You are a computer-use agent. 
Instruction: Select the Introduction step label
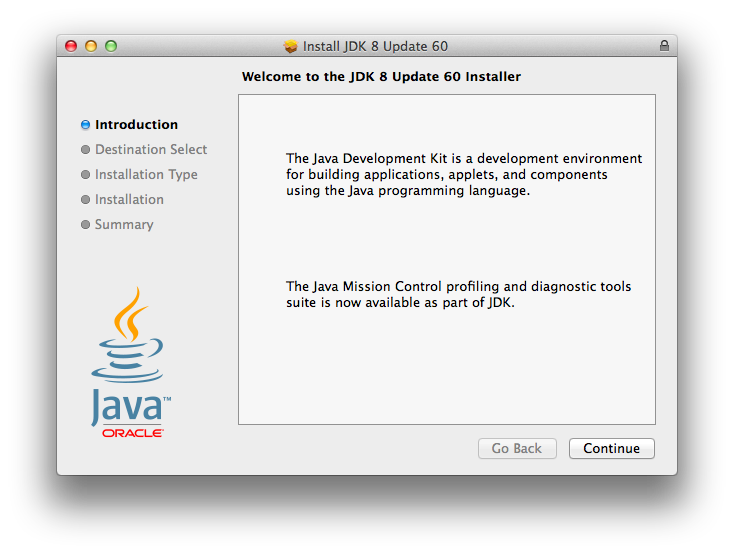tap(136, 125)
